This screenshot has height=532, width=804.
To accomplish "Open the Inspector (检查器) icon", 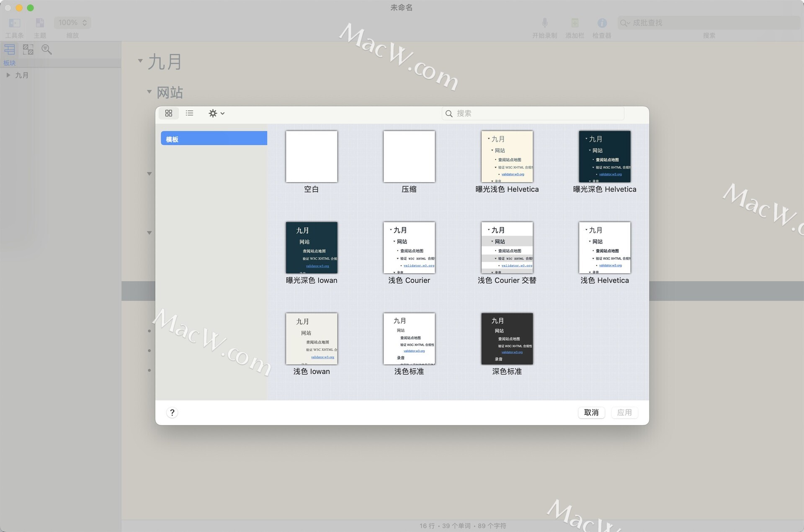I will tap(602, 23).
